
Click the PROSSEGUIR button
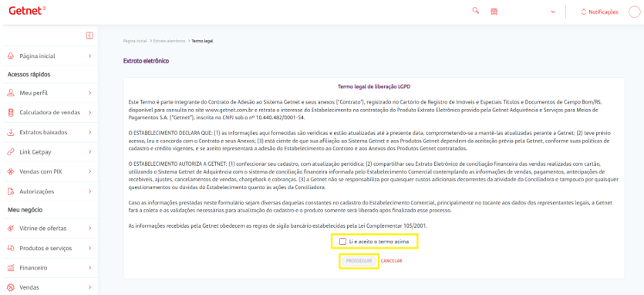(359, 261)
